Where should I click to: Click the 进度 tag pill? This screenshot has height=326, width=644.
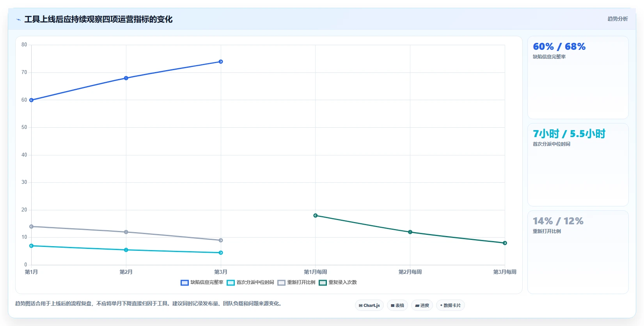(422, 305)
